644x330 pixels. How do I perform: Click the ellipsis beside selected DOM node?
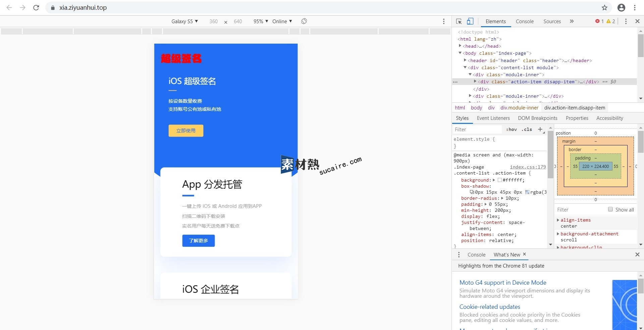click(x=455, y=82)
